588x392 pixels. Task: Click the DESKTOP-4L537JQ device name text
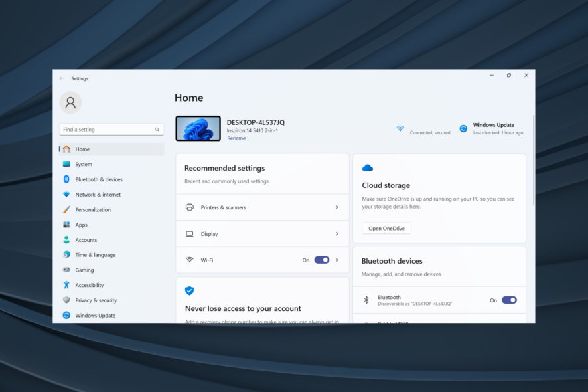click(256, 122)
